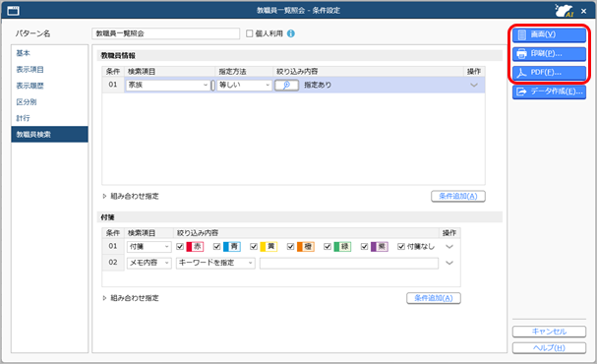Viewport: 597px width, 364px height.
Task: Uncheck the 橙 sticky note checkbox
Action: (x=290, y=247)
